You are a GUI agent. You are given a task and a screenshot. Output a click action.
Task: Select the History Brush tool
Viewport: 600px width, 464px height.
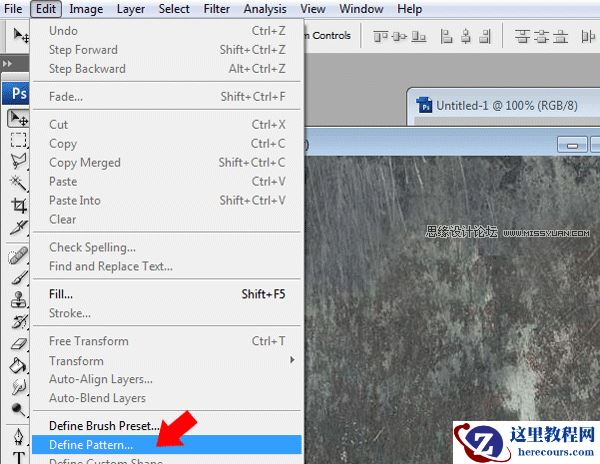coord(18,322)
